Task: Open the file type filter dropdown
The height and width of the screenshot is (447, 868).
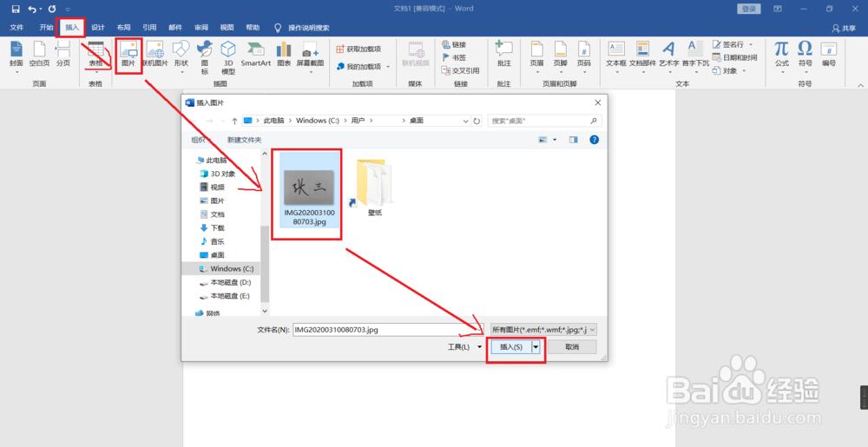Action: (543, 330)
